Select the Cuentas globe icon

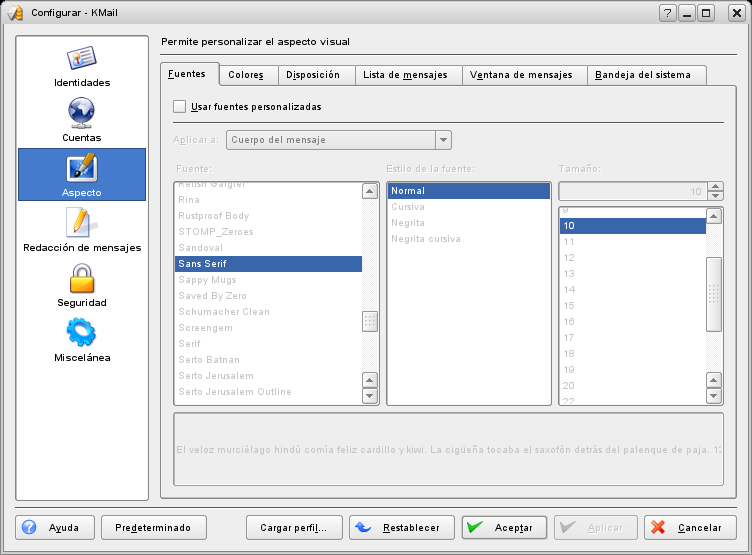point(81,113)
